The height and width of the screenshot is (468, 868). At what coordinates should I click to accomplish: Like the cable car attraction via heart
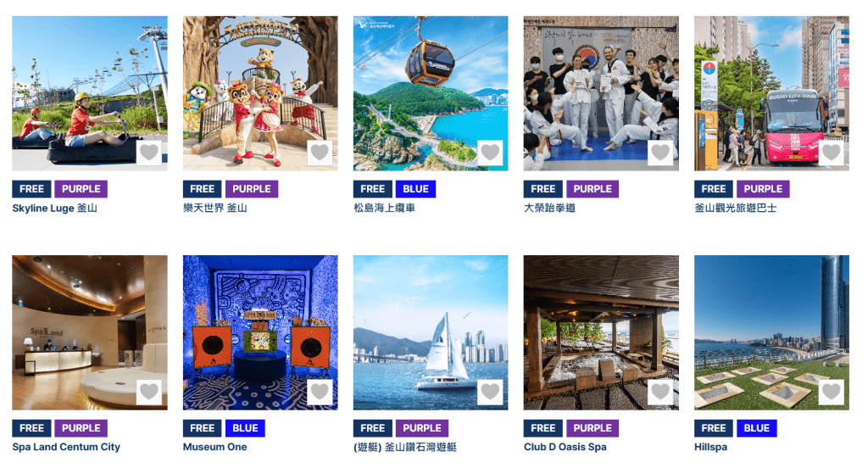point(490,153)
